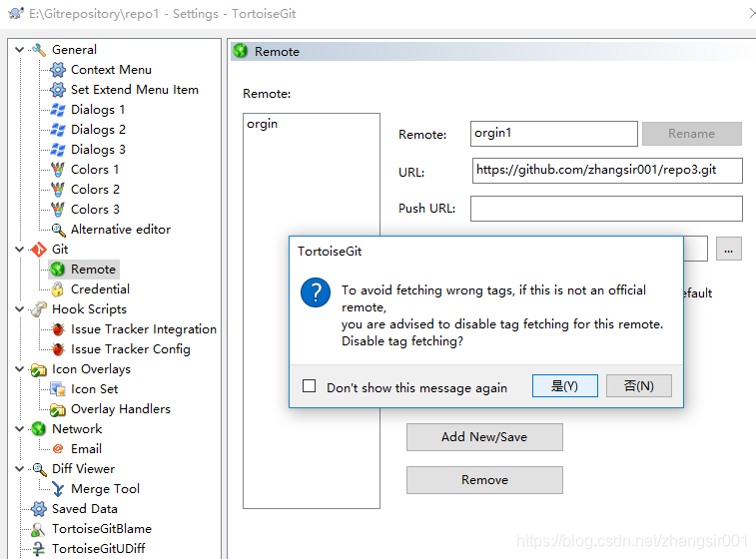The width and height of the screenshot is (756, 559).
Task: Click the Set Extend Menu Item gear icon
Action: (58, 90)
